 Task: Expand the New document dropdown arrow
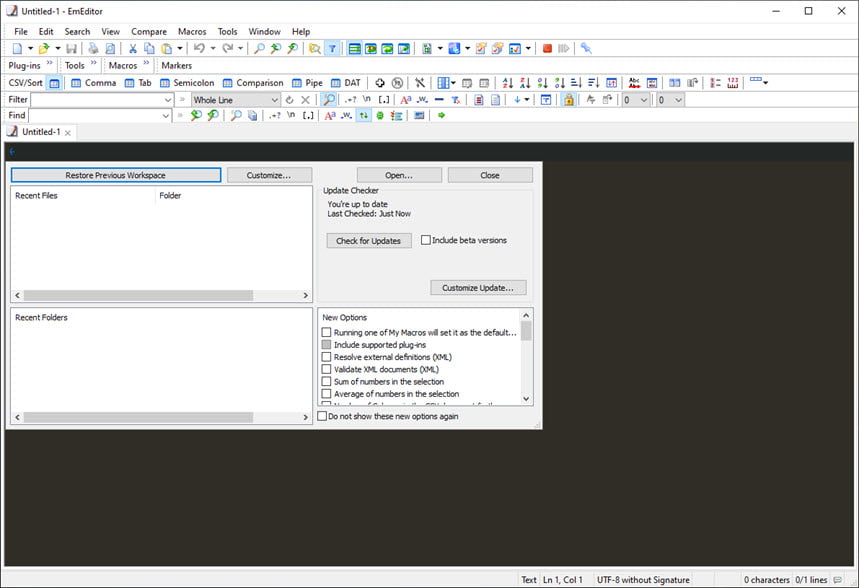pos(30,49)
